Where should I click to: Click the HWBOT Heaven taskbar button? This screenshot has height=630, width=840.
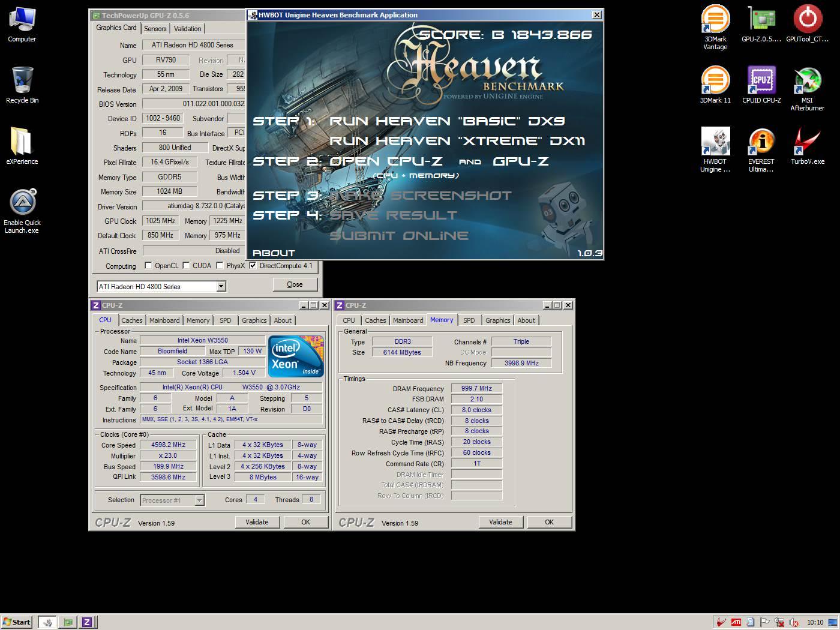47,622
